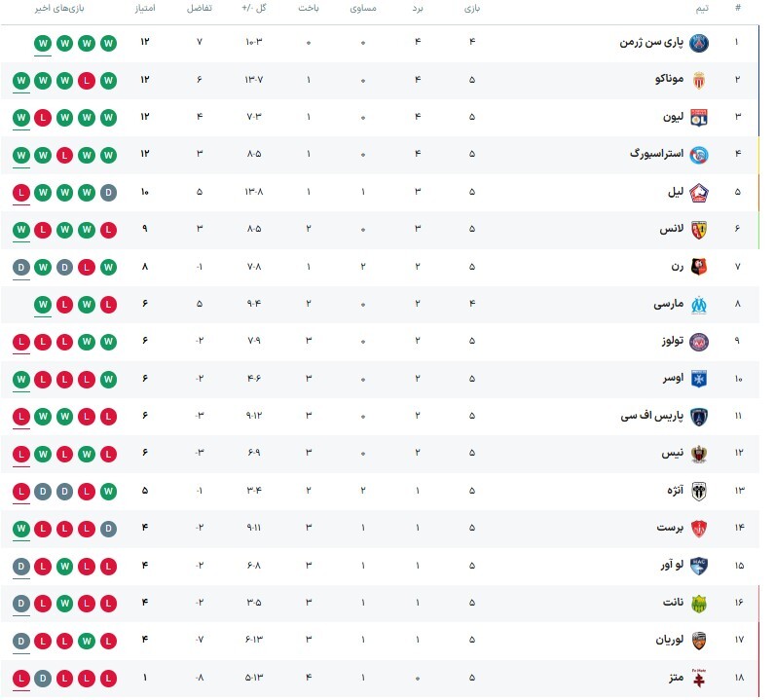Viewport: 775px width, 700px height.
Task: Select the Toulouse club badge
Action: [x=699, y=342]
